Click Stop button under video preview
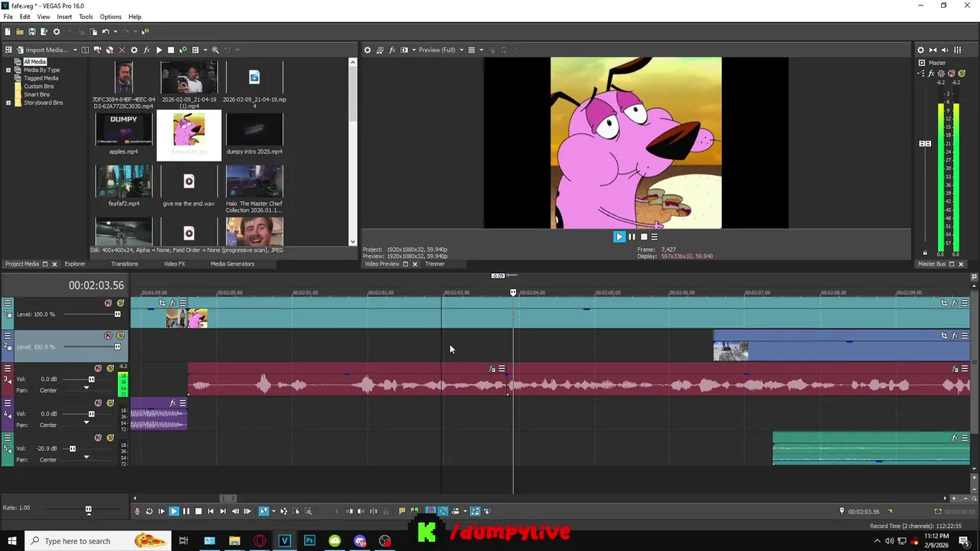Image resolution: width=980 pixels, height=551 pixels. (x=643, y=236)
